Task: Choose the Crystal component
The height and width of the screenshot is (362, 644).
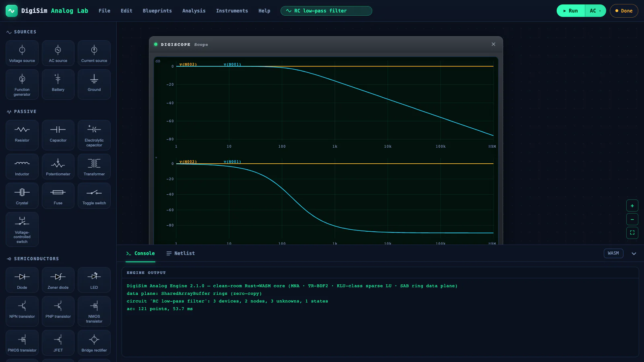Action: point(22,195)
